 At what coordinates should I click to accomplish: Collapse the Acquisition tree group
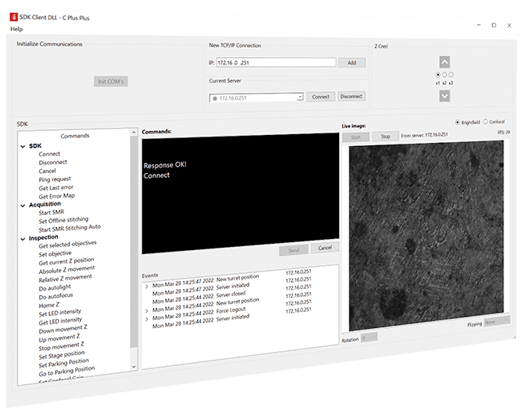click(x=22, y=206)
